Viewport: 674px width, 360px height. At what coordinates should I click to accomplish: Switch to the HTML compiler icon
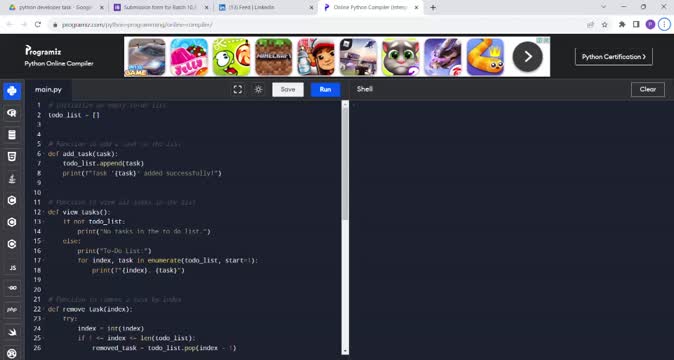pyautogui.click(x=12, y=157)
